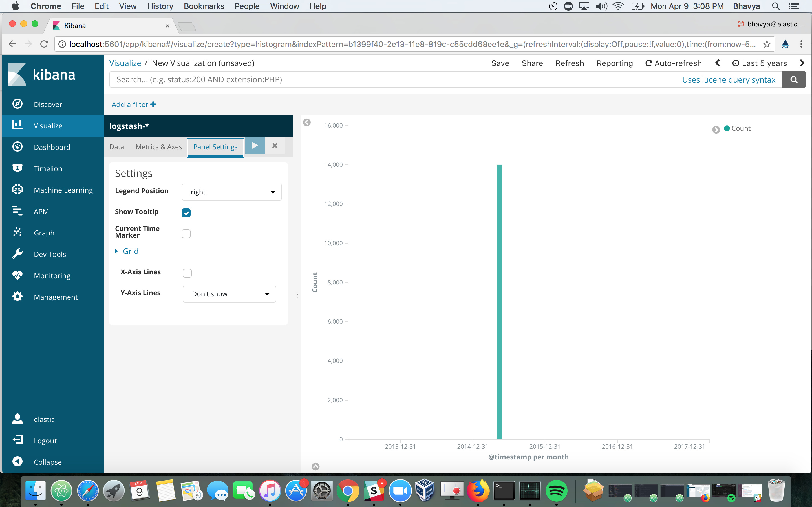Open the Y-Axis Lines dropdown
812x507 pixels.
click(229, 294)
